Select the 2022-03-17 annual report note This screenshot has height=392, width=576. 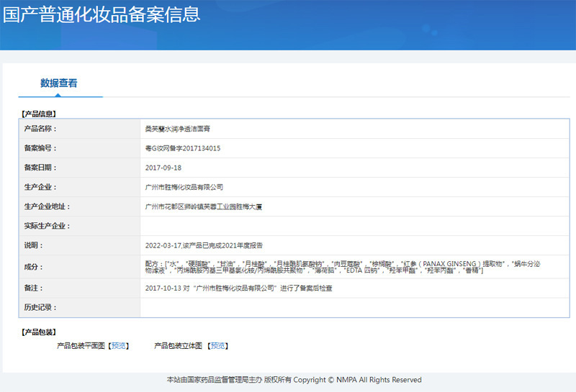204,245
